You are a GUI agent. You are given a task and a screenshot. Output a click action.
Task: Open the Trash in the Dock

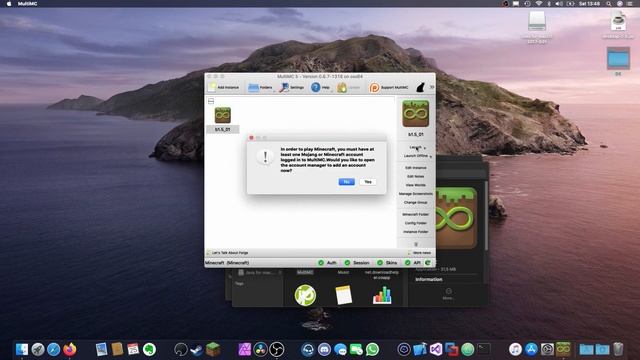pyautogui.click(x=618, y=349)
